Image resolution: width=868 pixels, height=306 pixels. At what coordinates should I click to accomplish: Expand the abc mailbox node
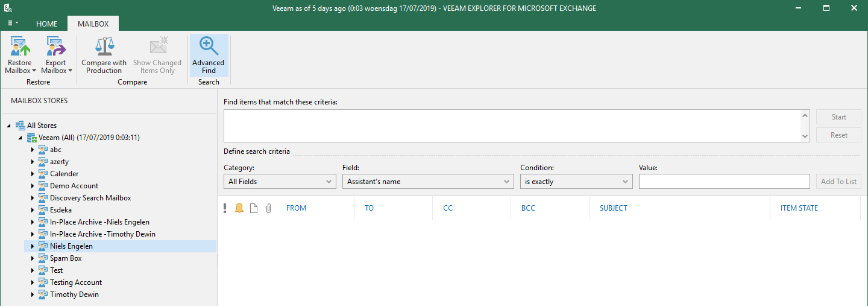coord(33,150)
